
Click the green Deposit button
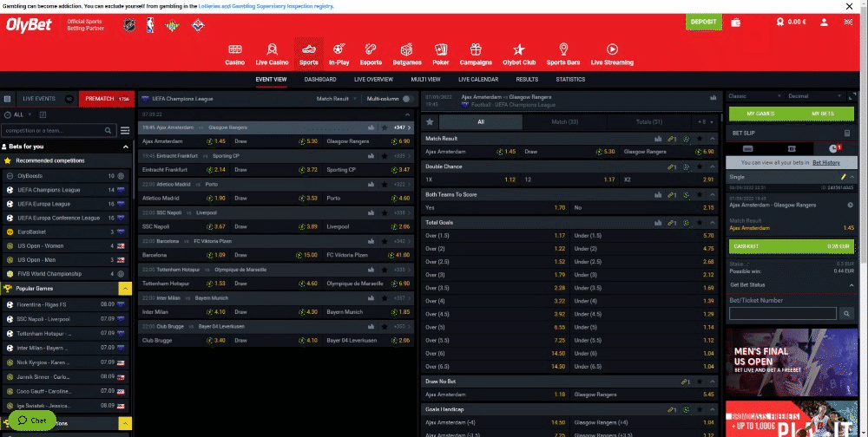703,23
